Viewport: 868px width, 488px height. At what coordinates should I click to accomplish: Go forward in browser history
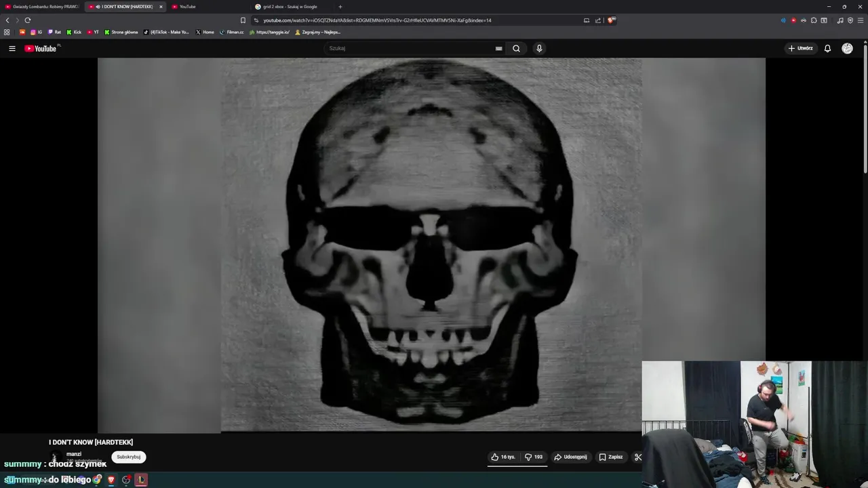(x=18, y=20)
